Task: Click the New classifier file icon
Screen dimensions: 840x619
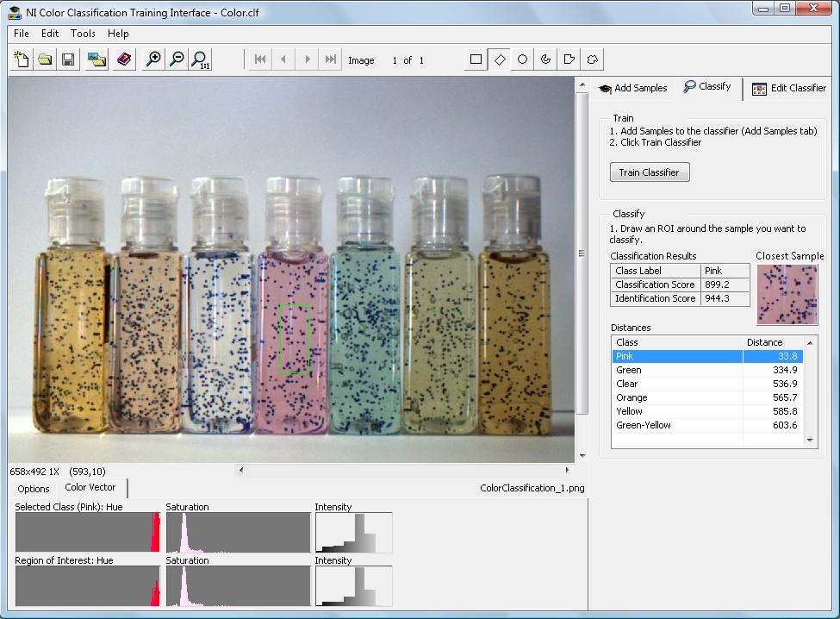Action: point(22,59)
